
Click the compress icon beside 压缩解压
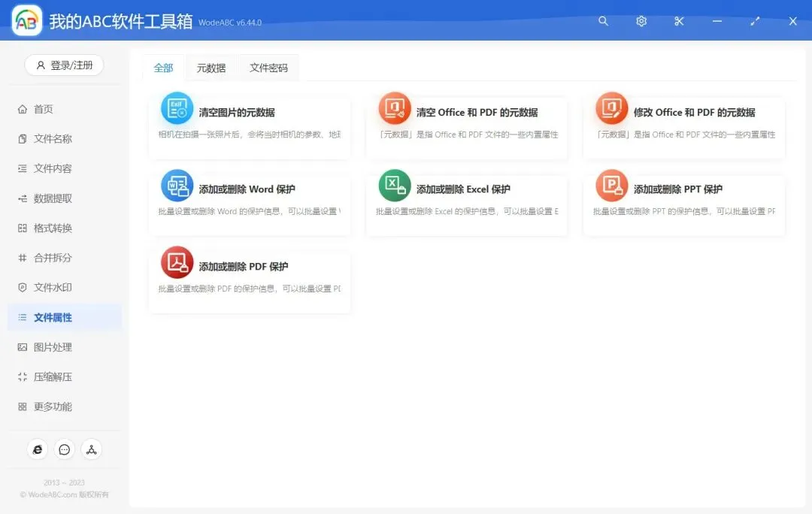[x=23, y=376]
